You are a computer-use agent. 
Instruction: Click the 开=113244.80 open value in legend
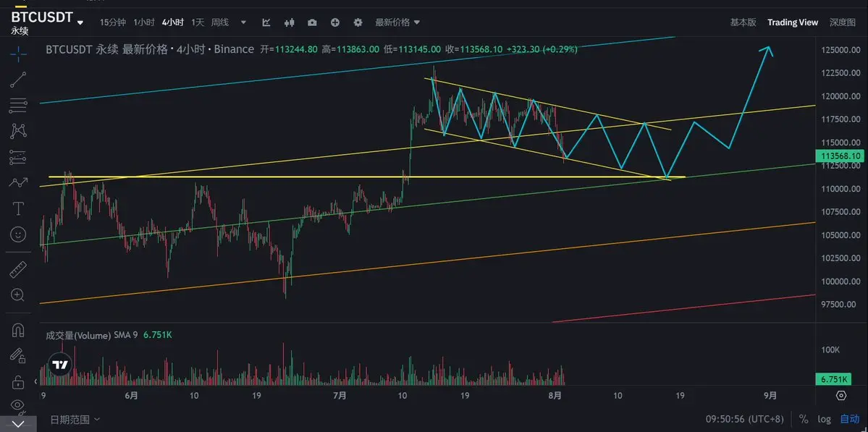coord(289,49)
